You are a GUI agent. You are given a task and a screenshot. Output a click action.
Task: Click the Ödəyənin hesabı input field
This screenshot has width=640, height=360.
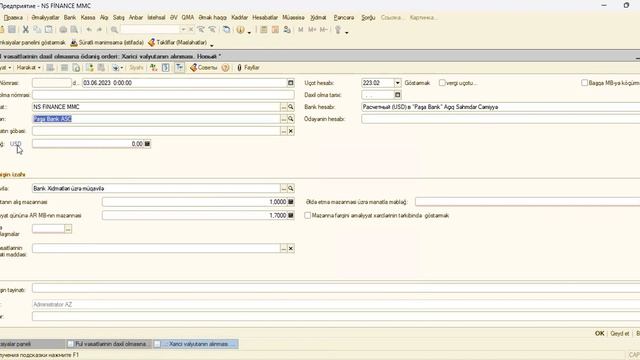point(500,119)
